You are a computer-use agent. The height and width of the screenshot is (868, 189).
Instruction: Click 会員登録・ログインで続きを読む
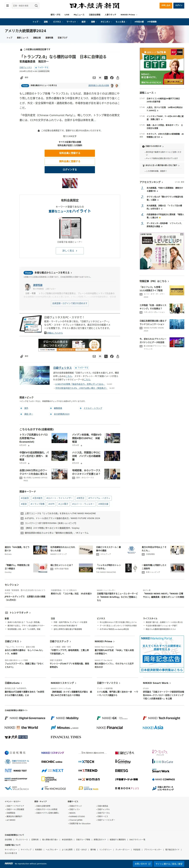[70, 303]
